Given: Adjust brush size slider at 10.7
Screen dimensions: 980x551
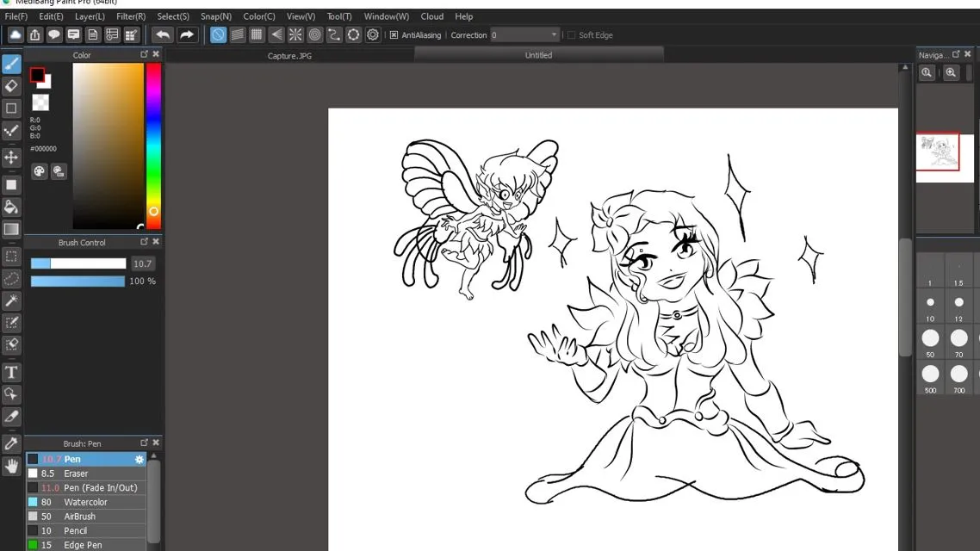Looking at the screenshot, I should click(x=78, y=263).
